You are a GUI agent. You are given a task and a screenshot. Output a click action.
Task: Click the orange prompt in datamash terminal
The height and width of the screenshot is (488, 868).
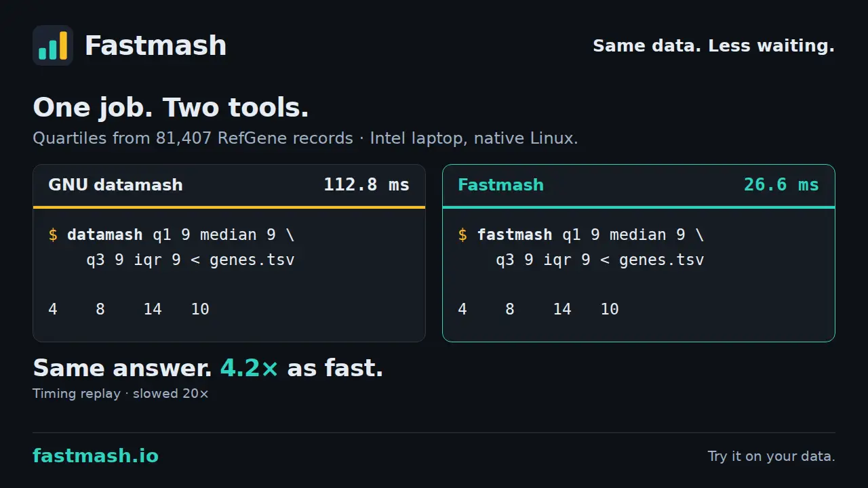53,235
